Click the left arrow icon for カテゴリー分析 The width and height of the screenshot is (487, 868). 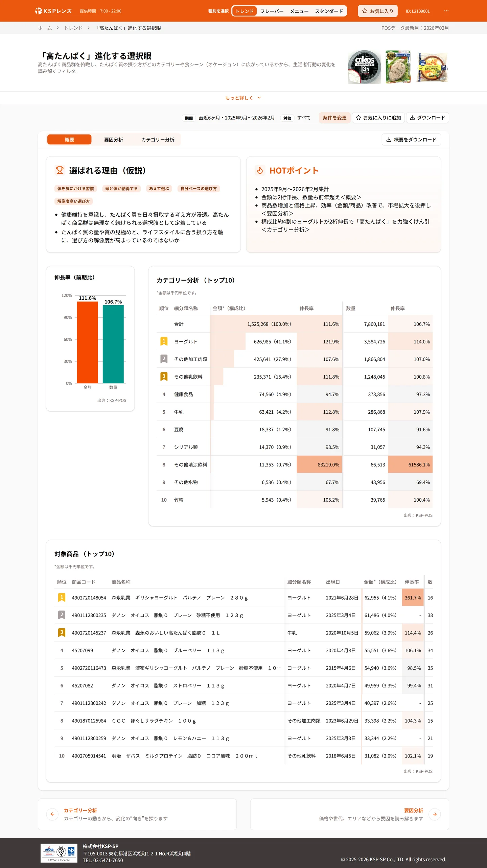[x=52, y=814]
